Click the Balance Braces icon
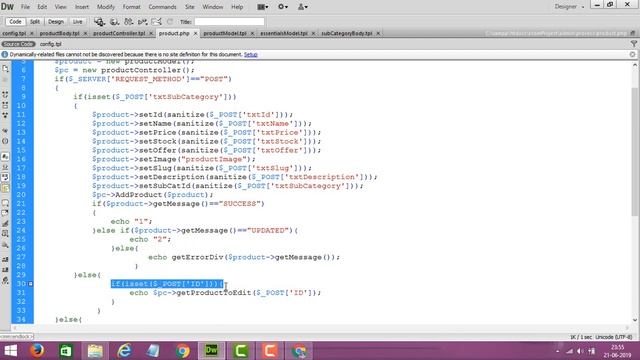The image size is (640, 360). click(x=5, y=141)
